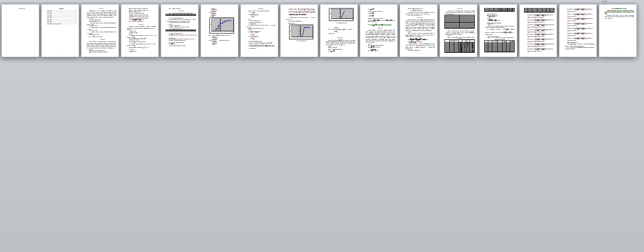The width and height of the screenshot is (644, 252).
Task: Select the fourth page with text and short formulas
Action: (140, 31)
